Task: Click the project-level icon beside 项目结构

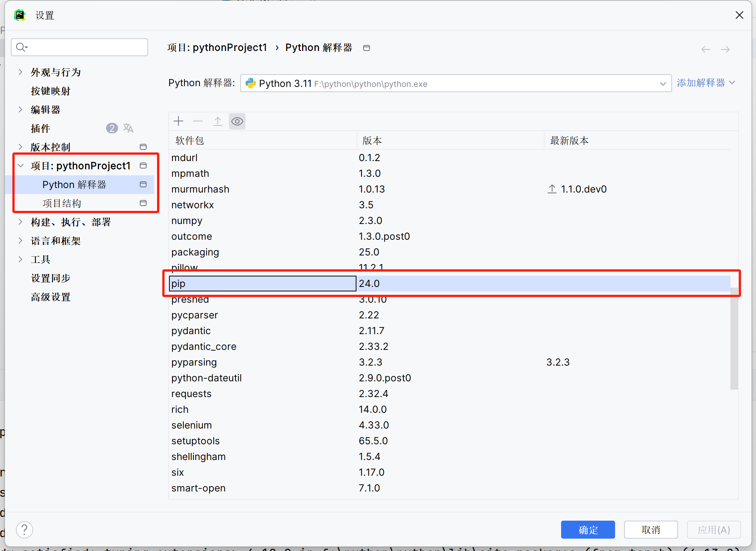Action: [x=143, y=203]
